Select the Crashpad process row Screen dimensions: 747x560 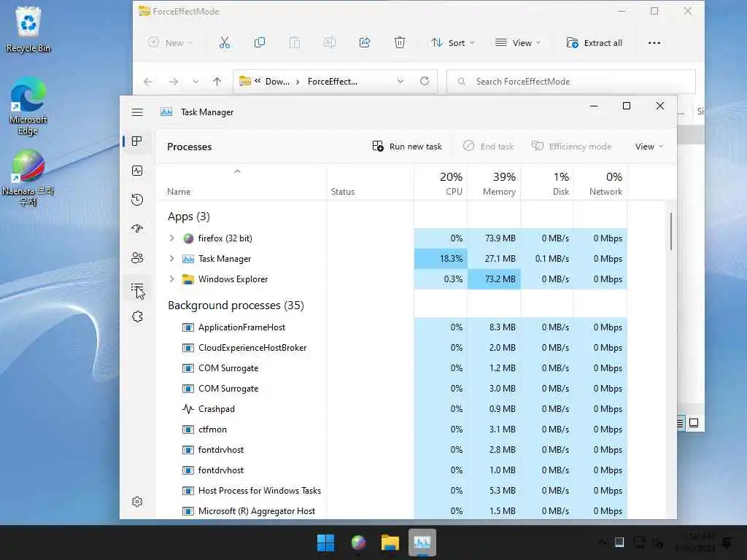click(x=392, y=409)
